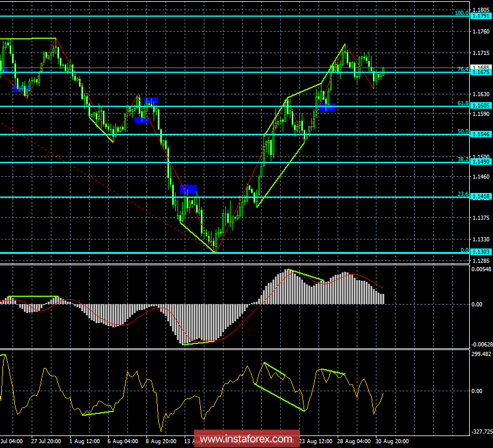Image resolution: width=493 pixels, height=448 pixels.
Task: Click the 23.6 Fibonacci level price label 1.1418
Action: [x=480, y=197]
